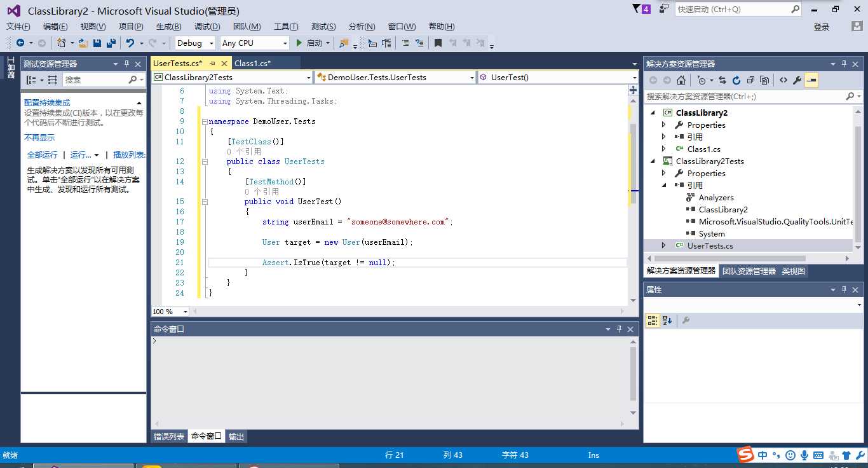The image size is (868, 468).
Task: Collapse the namespace DemoUser.Tests code block
Action: (x=205, y=121)
